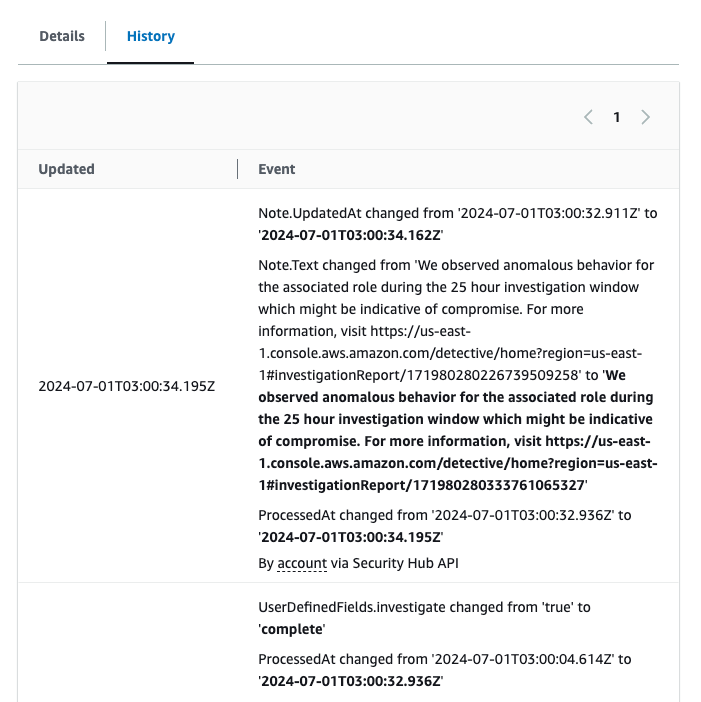Click the Updated column header
701x702 pixels.
pyautogui.click(x=66, y=169)
